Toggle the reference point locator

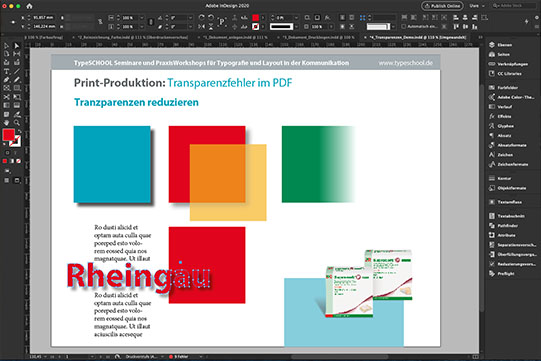[13, 22]
